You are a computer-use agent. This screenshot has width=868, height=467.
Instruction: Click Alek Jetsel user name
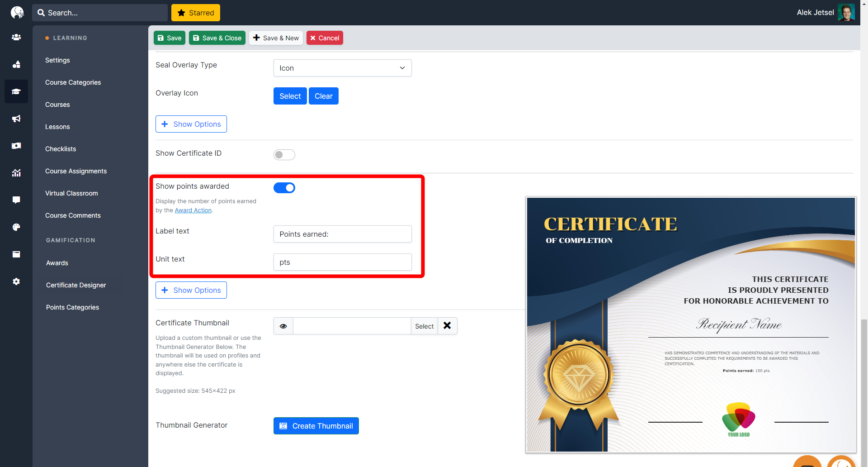pos(815,13)
